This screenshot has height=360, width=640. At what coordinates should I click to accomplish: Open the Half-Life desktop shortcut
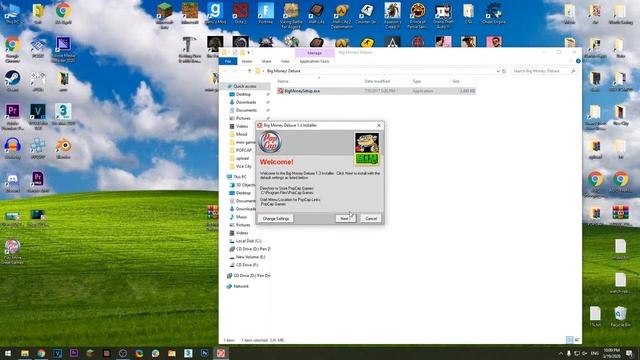click(316, 13)
